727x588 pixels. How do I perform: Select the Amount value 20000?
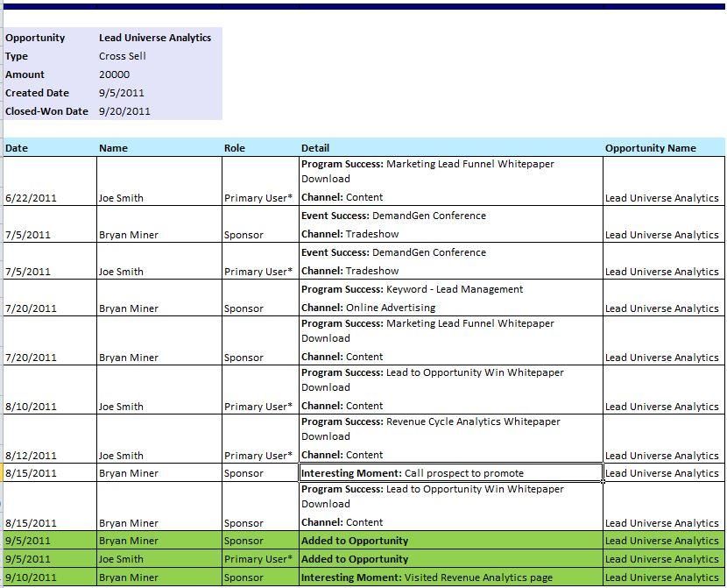(115, 74)
